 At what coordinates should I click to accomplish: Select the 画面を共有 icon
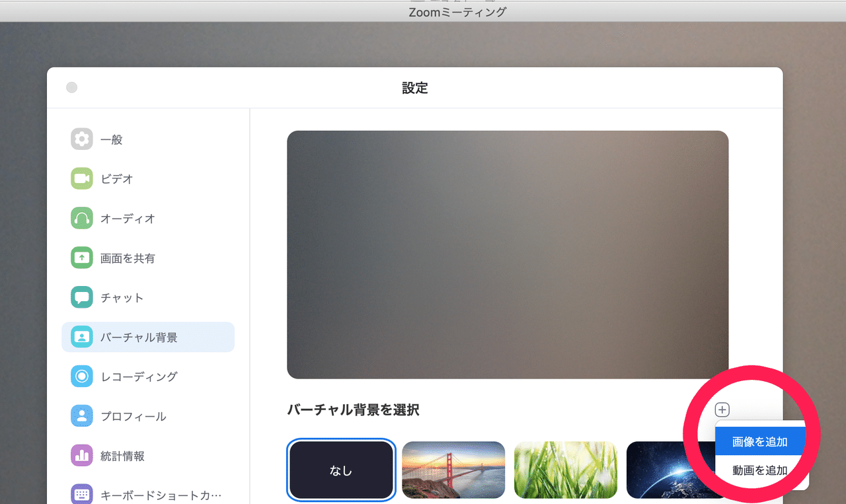(82, 258)
